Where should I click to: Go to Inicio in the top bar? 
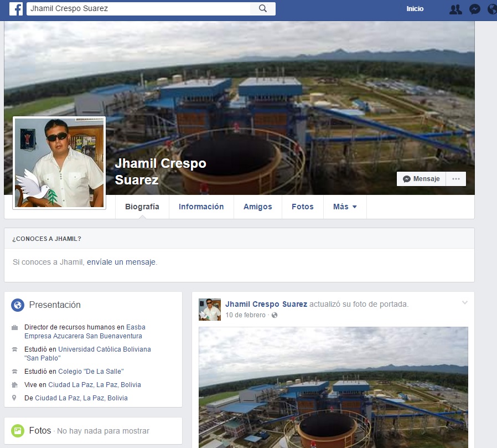click(x=415, y=9)
